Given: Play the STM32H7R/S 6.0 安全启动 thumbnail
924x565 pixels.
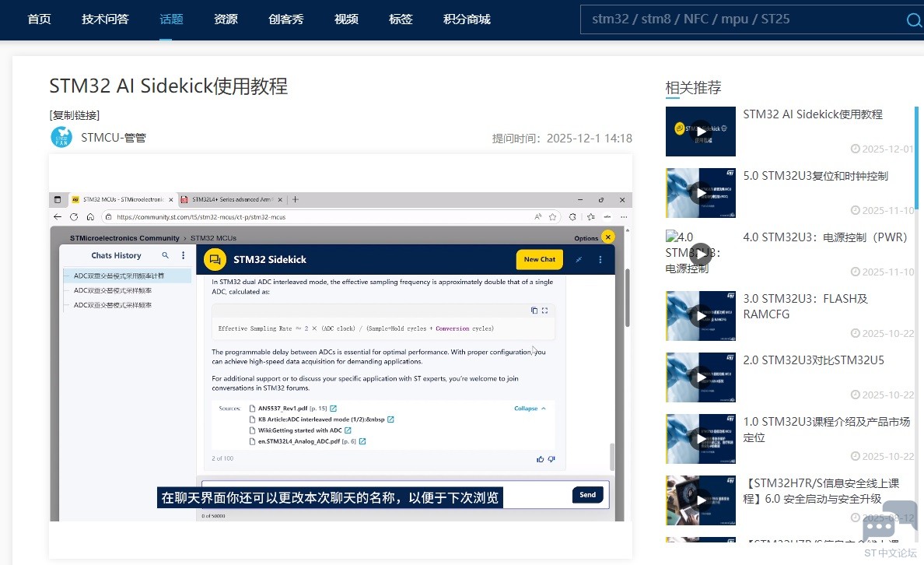Looking at the screenshot, I should tap(700, 500).
